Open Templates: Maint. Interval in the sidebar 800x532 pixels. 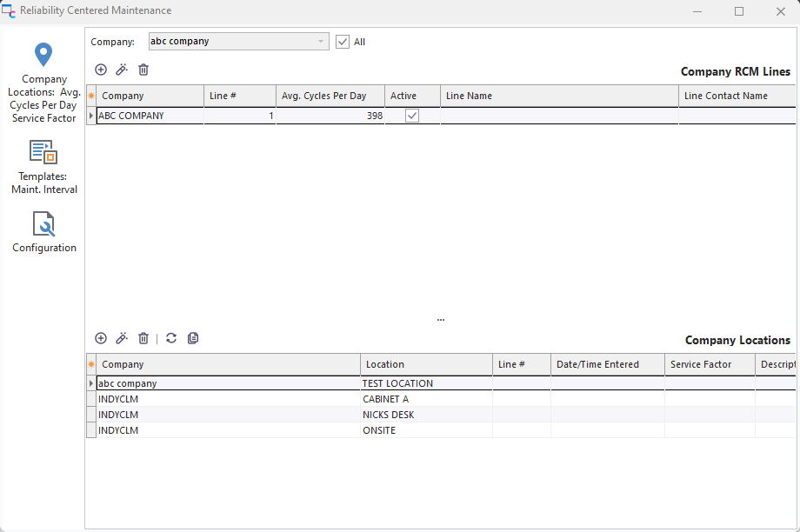click(x=44, y=166)
